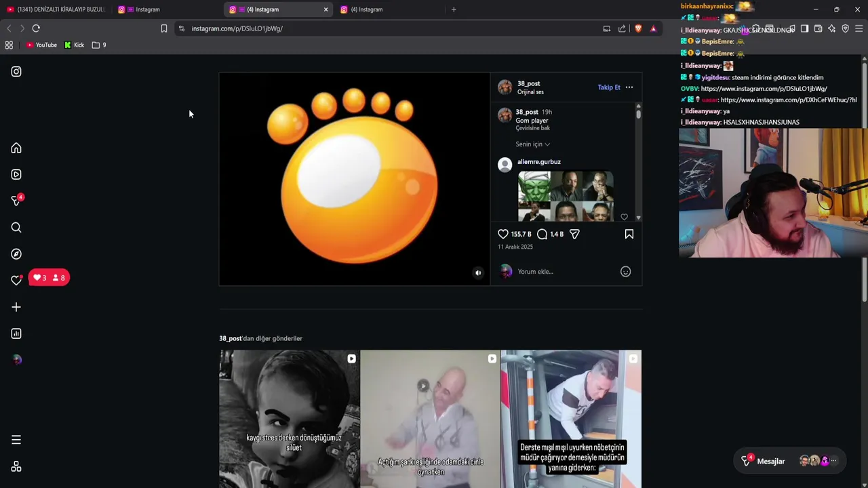Screen dimensions: 868x488
Task: Open the activity popup showing 3 likes
Action: (x=49, y=278)
